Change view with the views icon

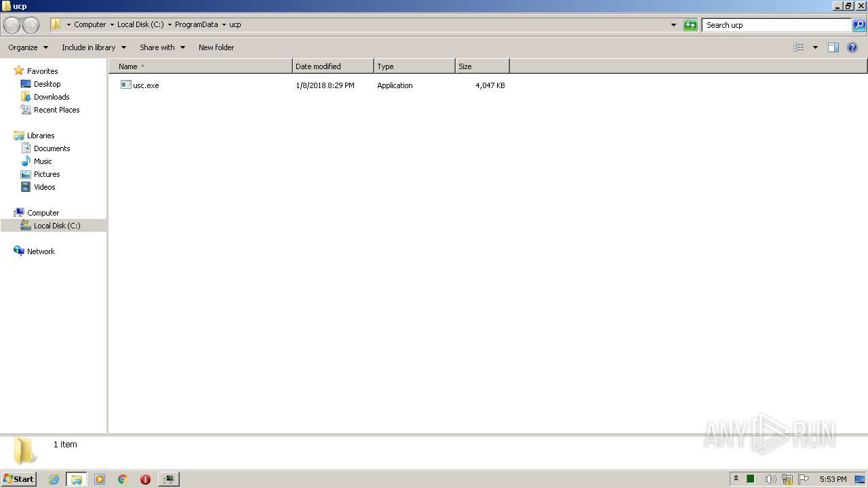click(799, 47)
